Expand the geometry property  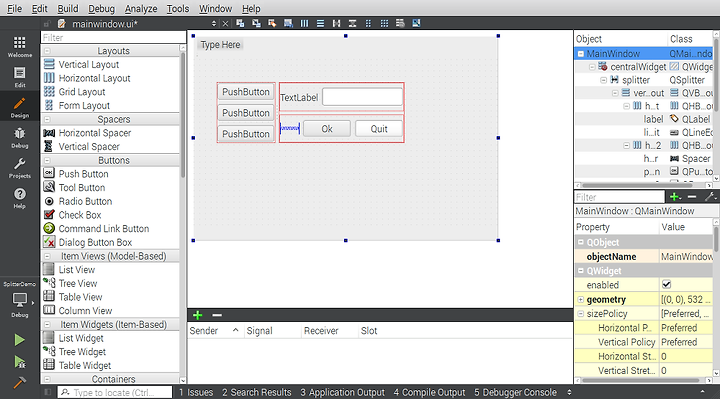(580, 299)
